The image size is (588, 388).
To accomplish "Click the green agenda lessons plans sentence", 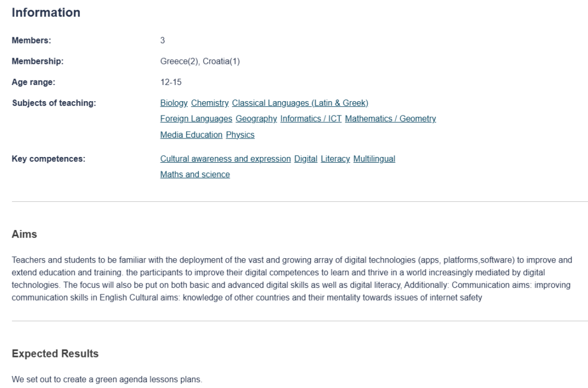I will 107,379.
